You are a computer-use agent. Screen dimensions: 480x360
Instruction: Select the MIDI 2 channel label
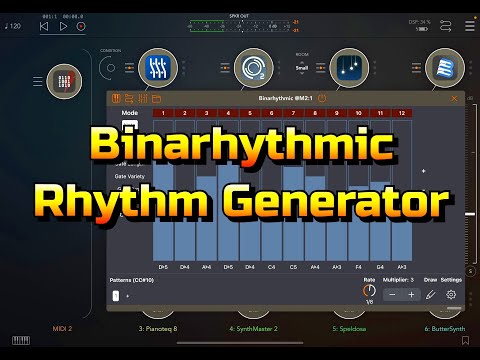point(62,329)
